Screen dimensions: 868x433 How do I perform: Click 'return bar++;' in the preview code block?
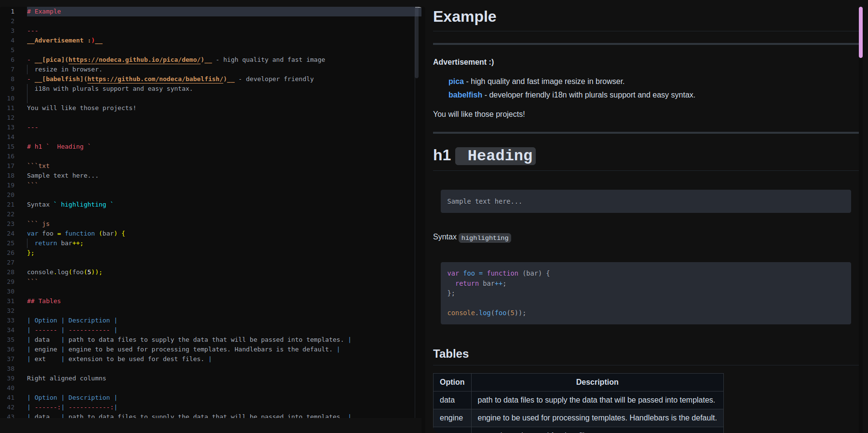coord(481,283)
